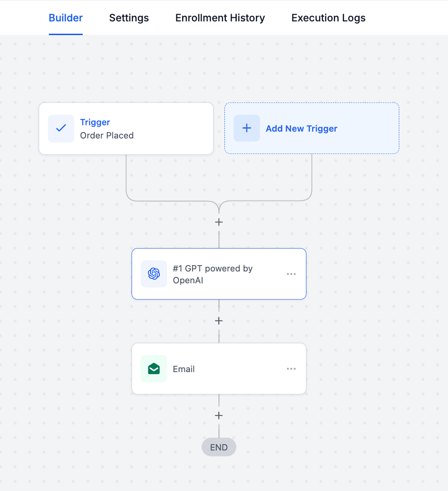The height and width of the screenshot is (491, 448).
Task: Go to the Enrollment History tab
Action: pyautogui.click(x=220, y=18)
